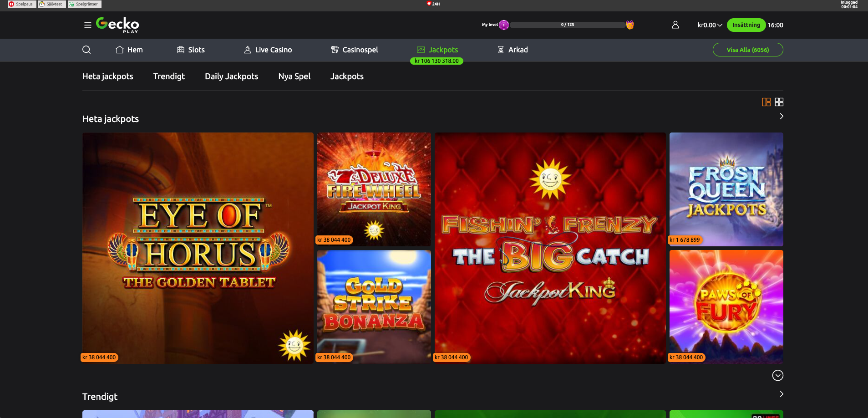The width and height of the screenshot is (868, 418).
Task: Switch to the uniform grid view
Action: click(779, 102)
